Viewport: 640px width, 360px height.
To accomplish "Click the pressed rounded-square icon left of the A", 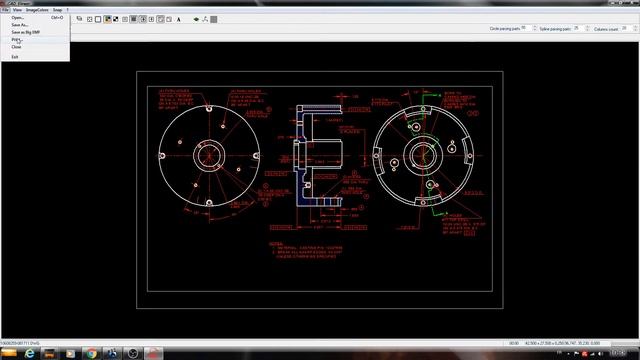I will (160, 19).
